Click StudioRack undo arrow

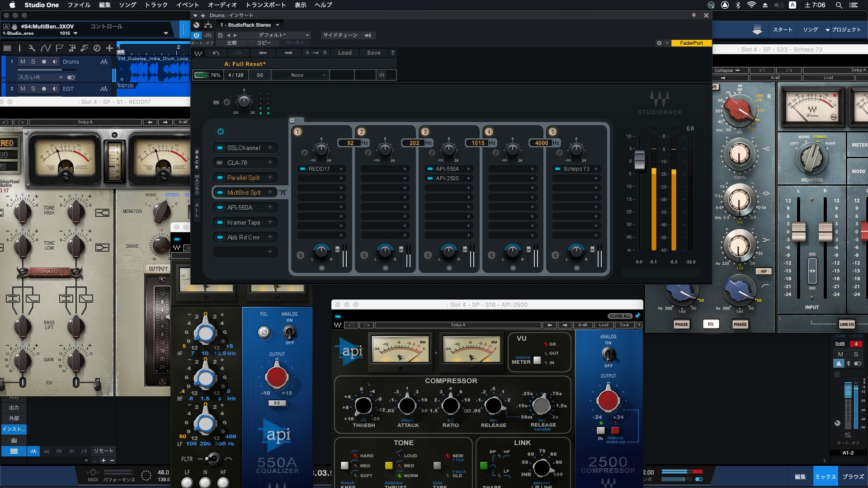(x=216, y=53)
